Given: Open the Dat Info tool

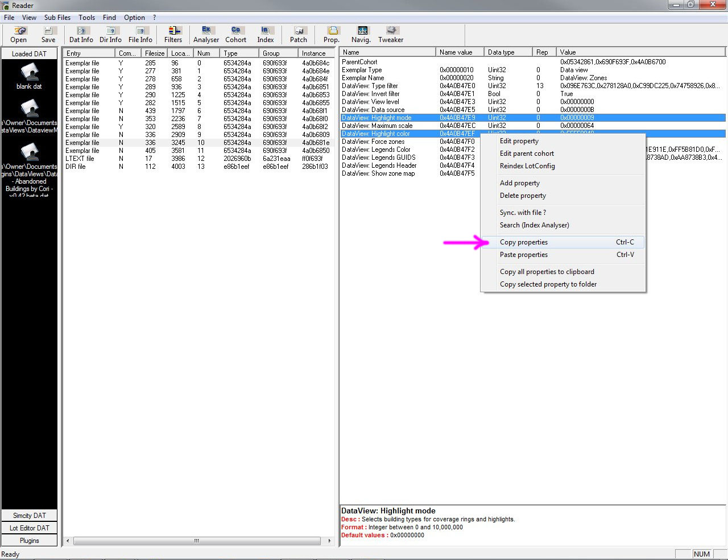Looking at the screenshot, I should pos(81,35).
